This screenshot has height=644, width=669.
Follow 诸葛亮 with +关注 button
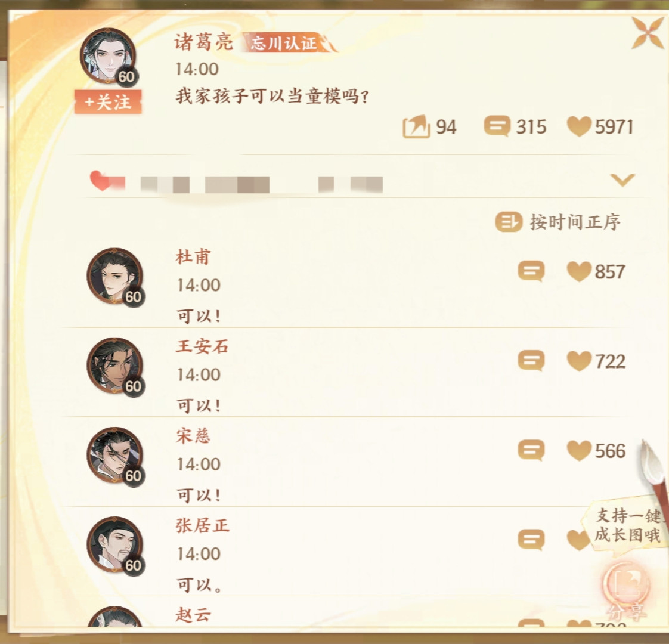(x=108, y=102)
